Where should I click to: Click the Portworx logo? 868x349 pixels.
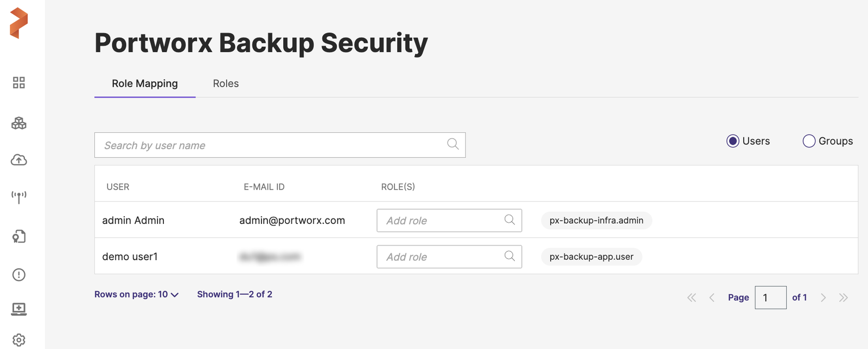18,23
